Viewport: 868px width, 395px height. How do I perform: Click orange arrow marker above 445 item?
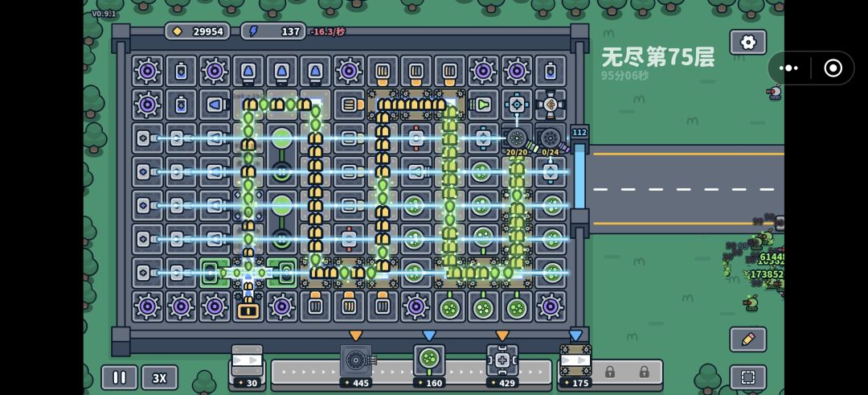[355, 335]
